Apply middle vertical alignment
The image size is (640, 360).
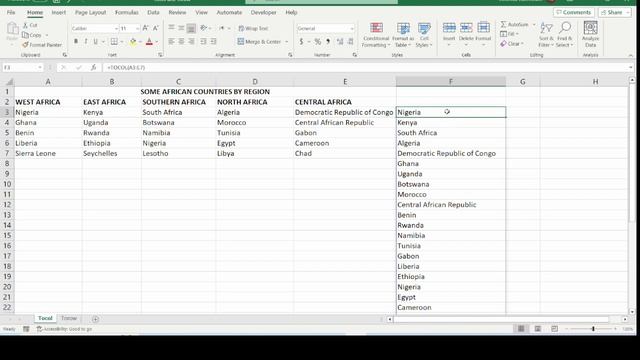coord(181,28)
